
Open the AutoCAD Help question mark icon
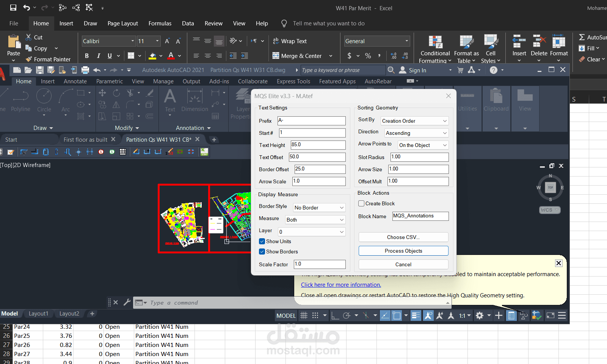[493, 70]
